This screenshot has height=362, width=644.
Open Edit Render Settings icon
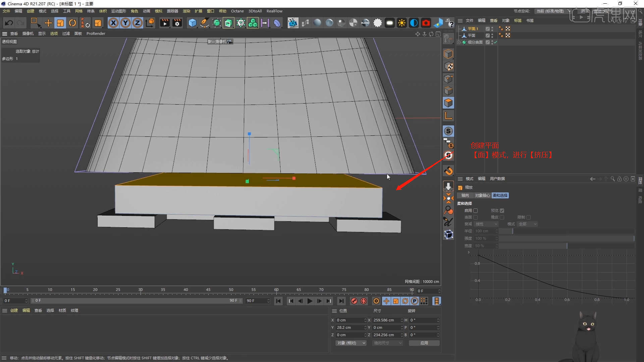[x=177, y=23]
